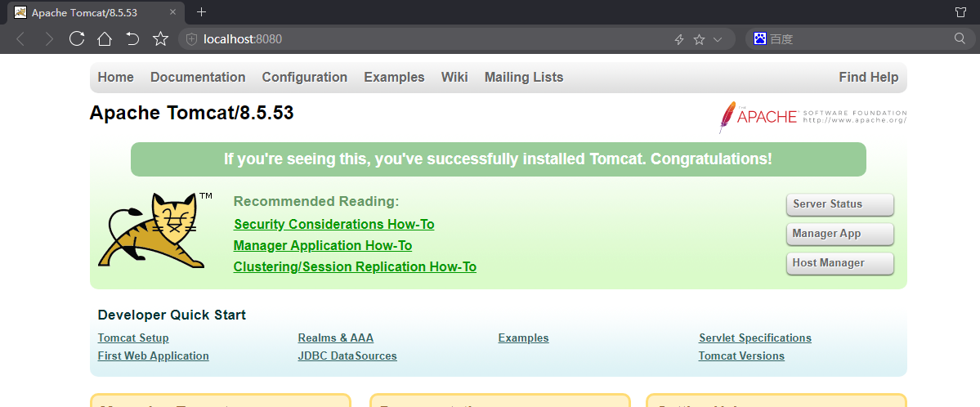The height and width of the screenshot is (407, 980).
Task: Open Security Considerations How-To link
Action: [x=333, y=224]
